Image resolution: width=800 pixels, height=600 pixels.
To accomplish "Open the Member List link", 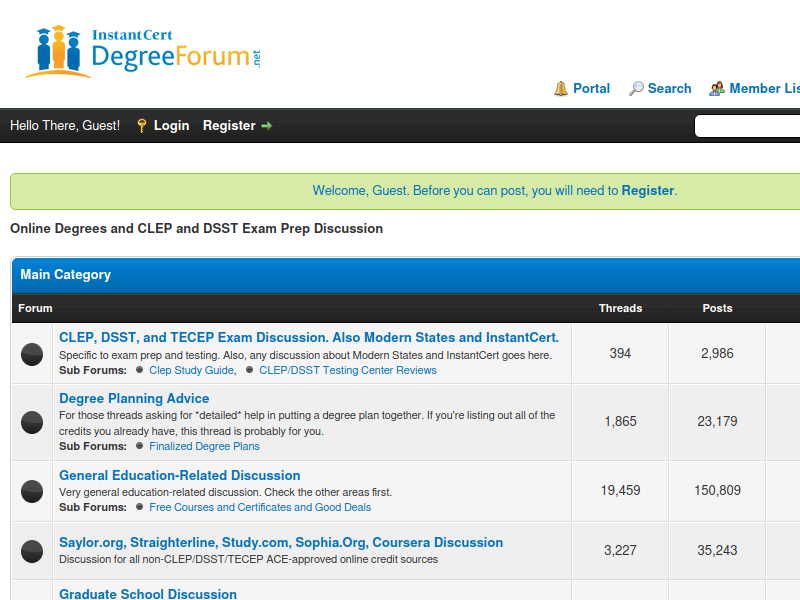I will coord(764,88).
